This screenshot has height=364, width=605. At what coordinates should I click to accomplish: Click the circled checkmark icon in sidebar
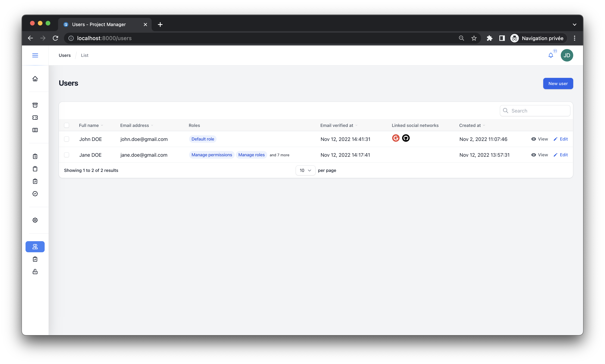35,194
